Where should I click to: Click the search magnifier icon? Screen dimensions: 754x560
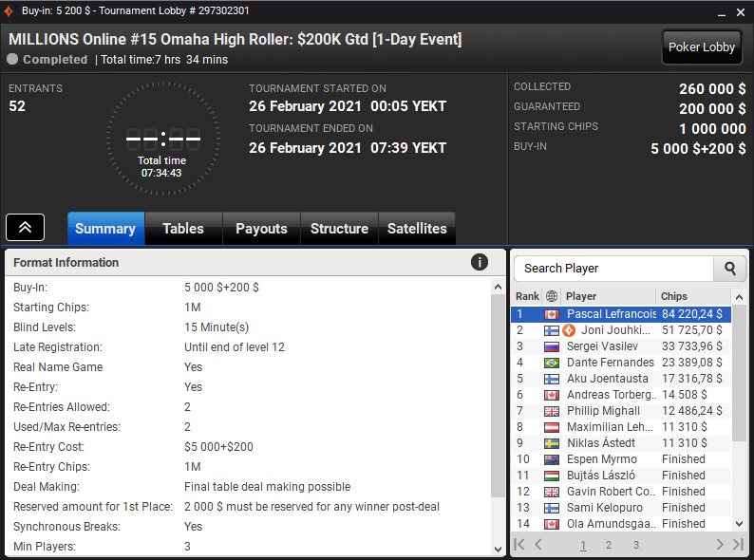[x=729, y=269]
